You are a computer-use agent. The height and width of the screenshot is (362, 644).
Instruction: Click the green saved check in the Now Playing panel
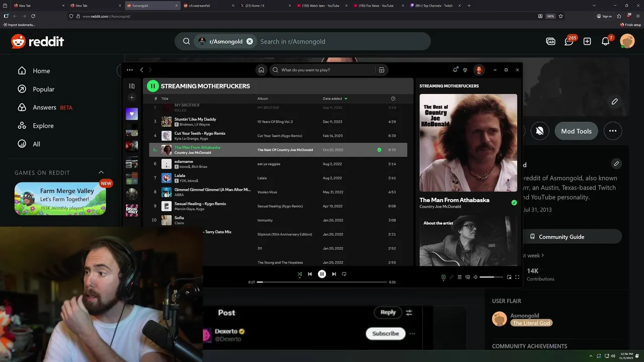pyautogui.click(x=514, y=203)
